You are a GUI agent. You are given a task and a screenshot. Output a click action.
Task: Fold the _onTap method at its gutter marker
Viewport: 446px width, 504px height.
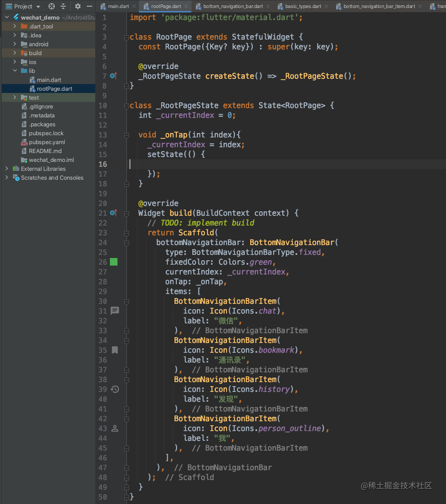pos(127,135)
